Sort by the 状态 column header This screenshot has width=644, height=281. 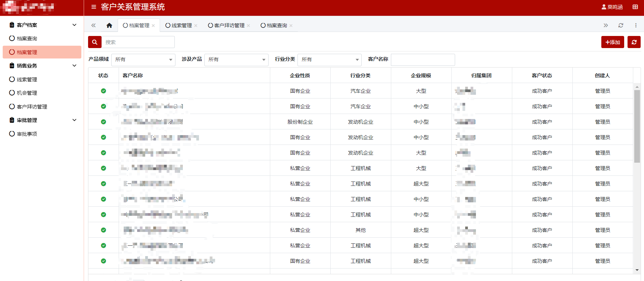103,76
